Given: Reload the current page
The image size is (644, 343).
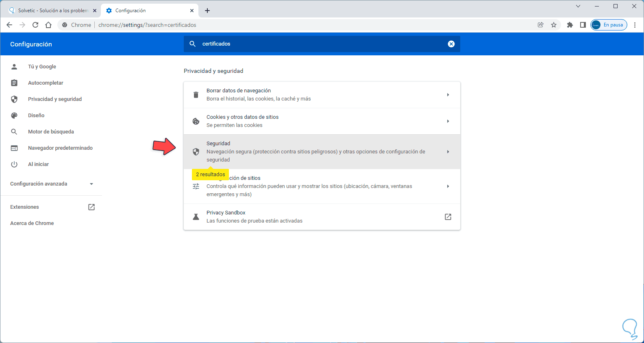Looking at the screenshot, I should tap(35, 25).
